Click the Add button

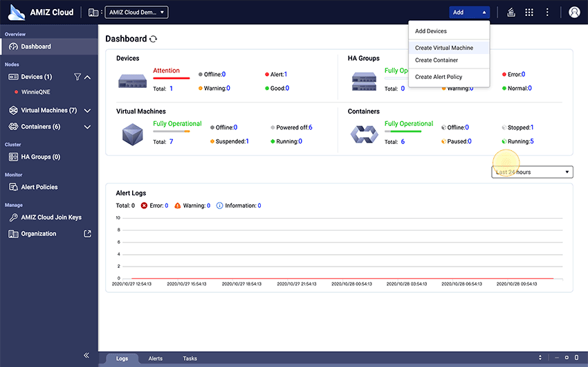click(469, 12)
